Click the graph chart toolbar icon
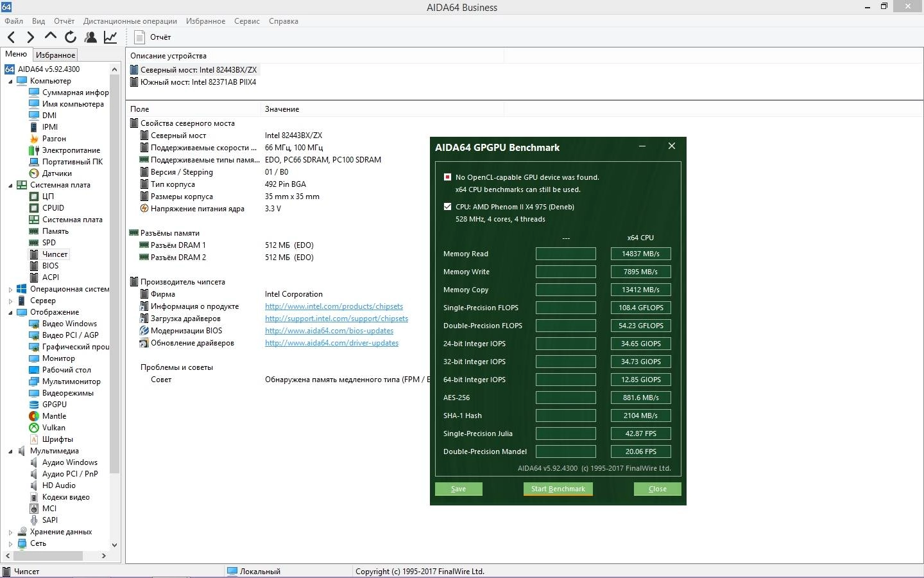Viewport: 924px width, 578px height. [110, 37]
